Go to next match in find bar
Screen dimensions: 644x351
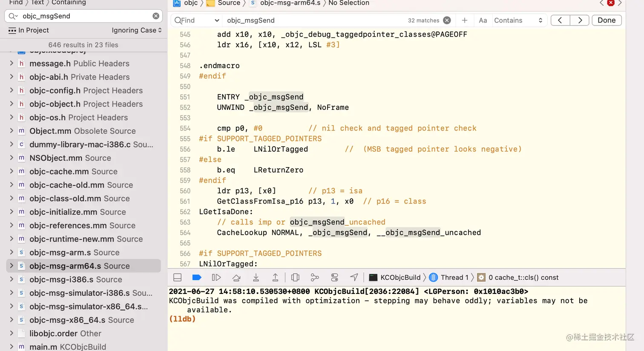tap(580, 20)
